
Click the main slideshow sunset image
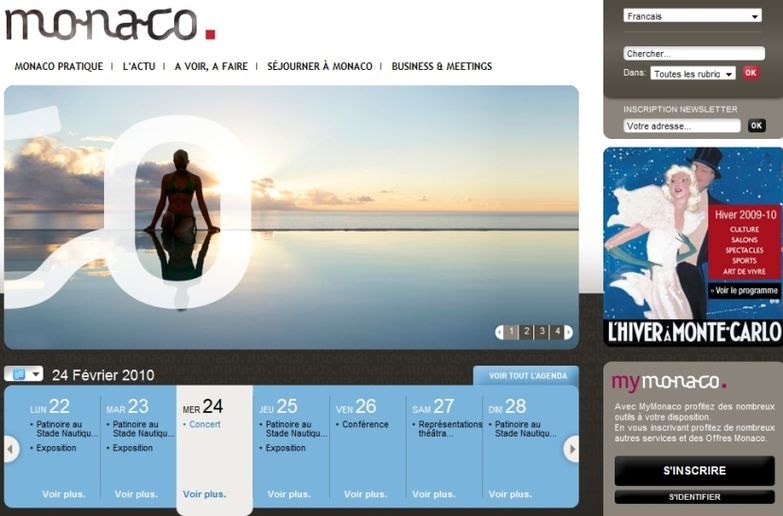point(291,217)
